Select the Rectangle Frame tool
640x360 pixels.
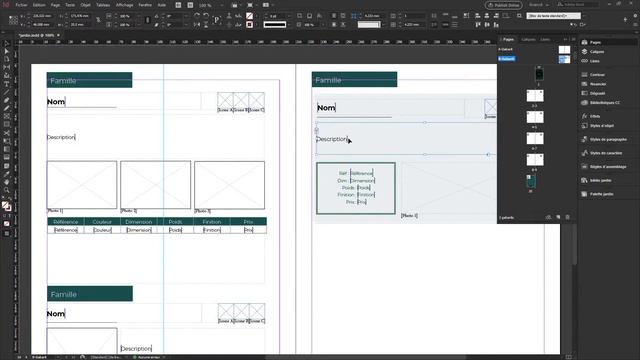(x=6, y=117)
